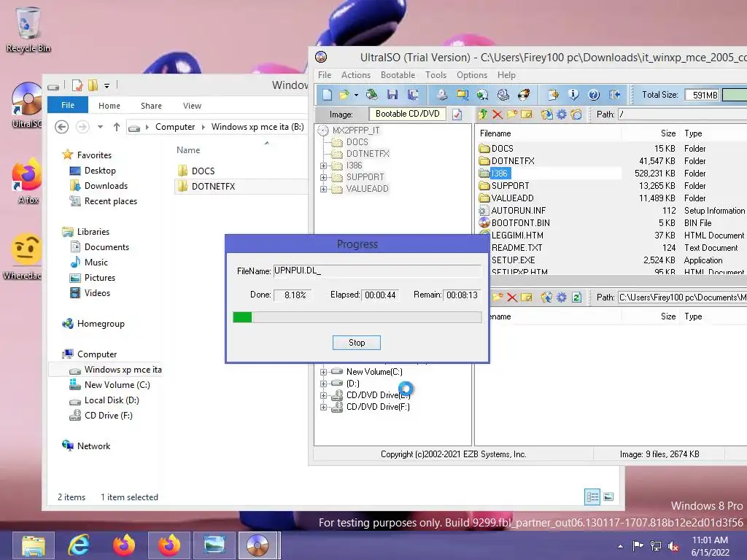The width and height of the screenshot is (747, 560).
Task: Click the New folder icon, image pane
Action: click(x=512, y=114)
